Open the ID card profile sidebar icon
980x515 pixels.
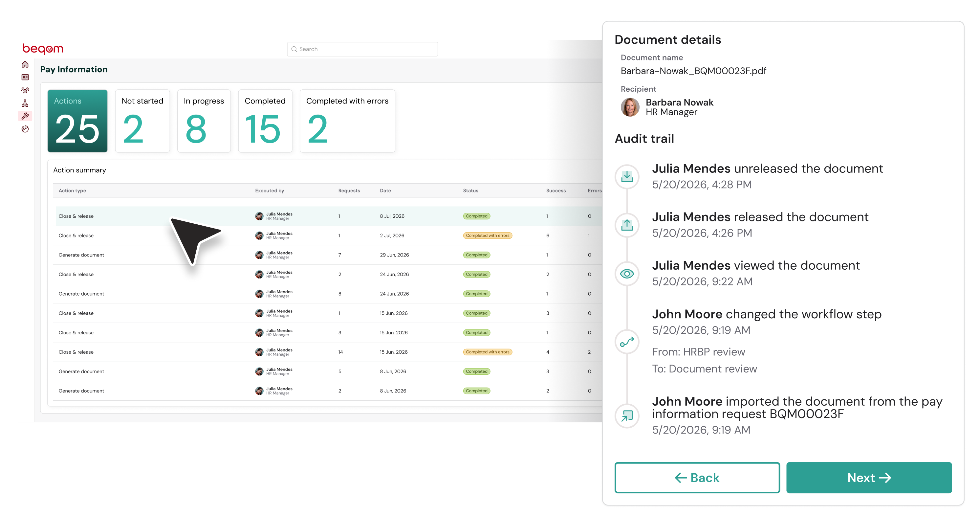tap(25, 77)
